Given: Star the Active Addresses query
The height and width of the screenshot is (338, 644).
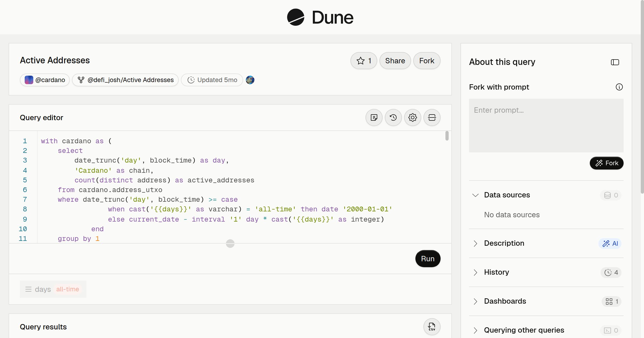Looking at the screenshot, I should click(364, 61).
